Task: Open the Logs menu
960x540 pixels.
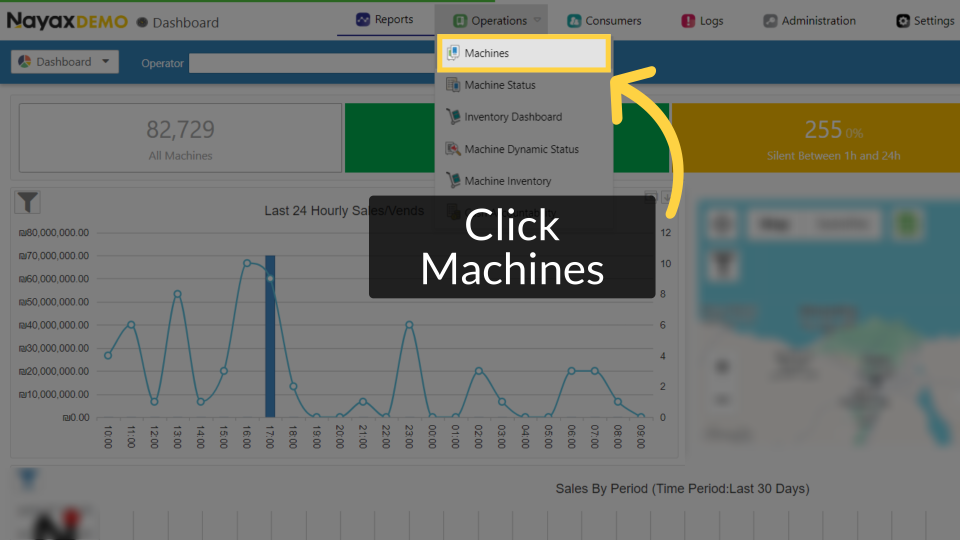Action: pos(702,20)
